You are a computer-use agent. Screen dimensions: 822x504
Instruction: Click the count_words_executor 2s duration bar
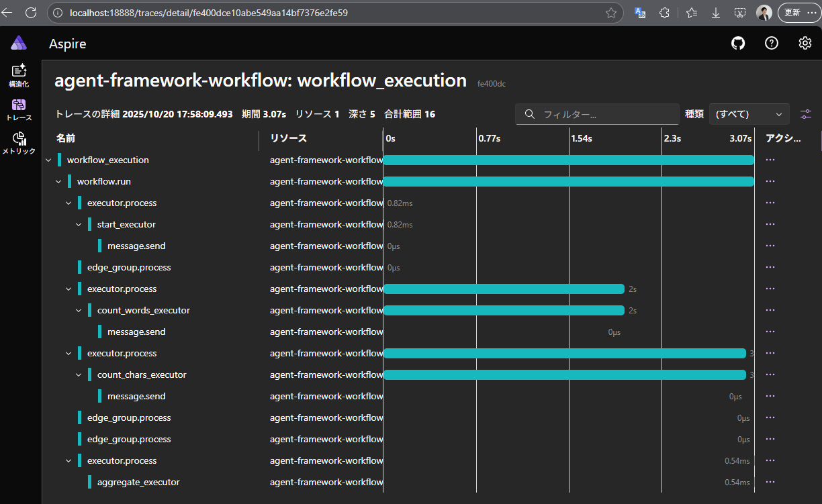click(504, 311)
